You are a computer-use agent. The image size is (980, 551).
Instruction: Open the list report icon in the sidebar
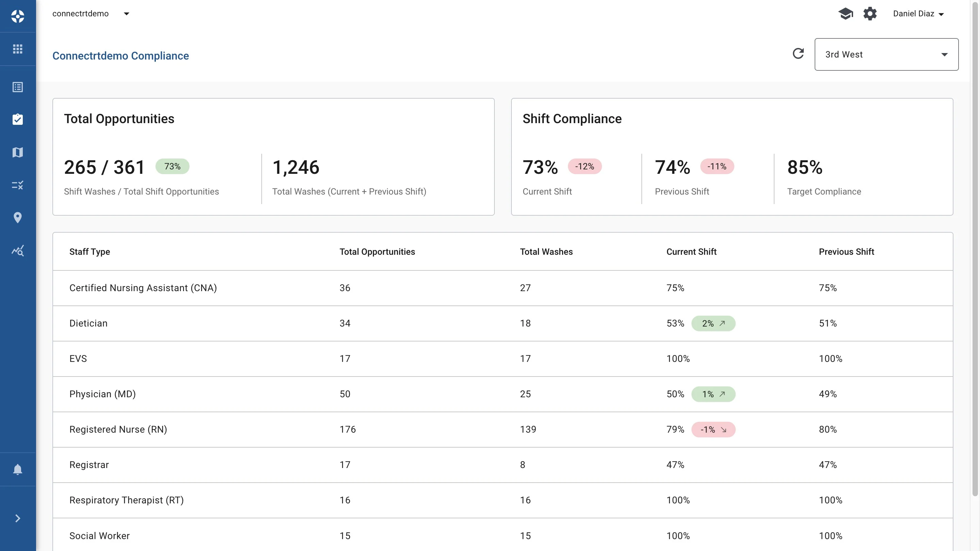click(17, 87)
